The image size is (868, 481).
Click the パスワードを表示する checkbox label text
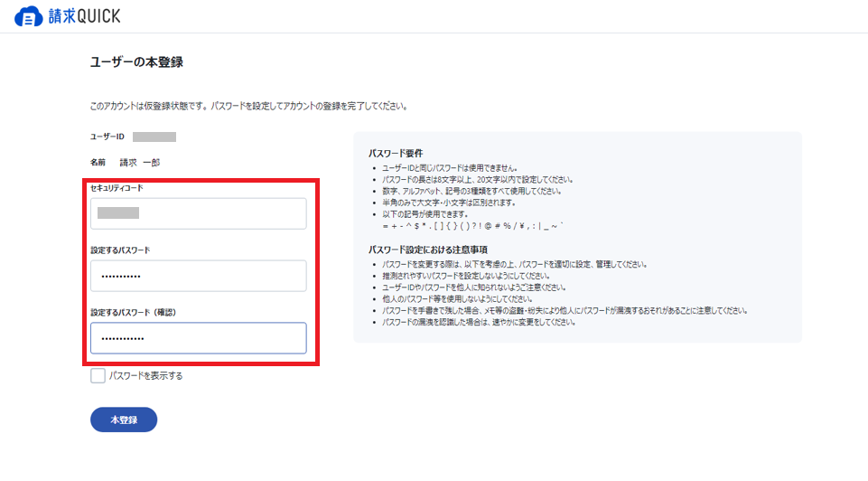click(145, 376)
